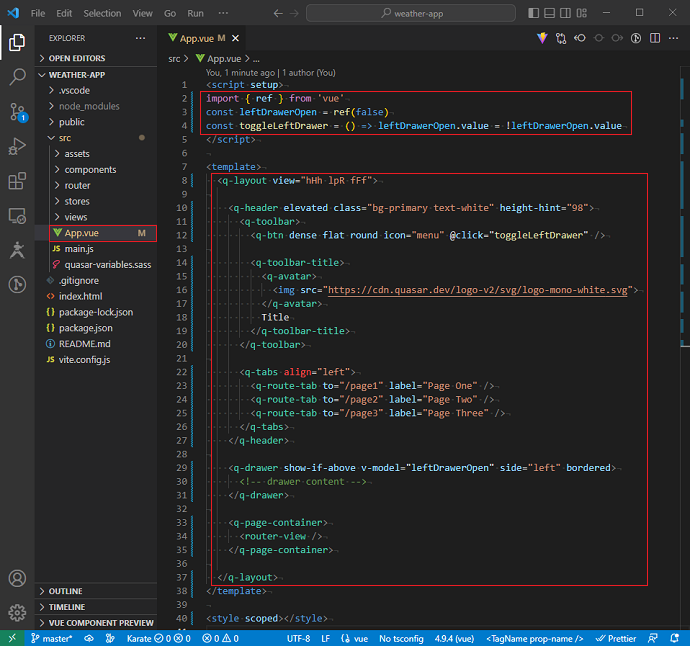
Task: Expand the OUTLINE section
Action: (x=96, y=591)
